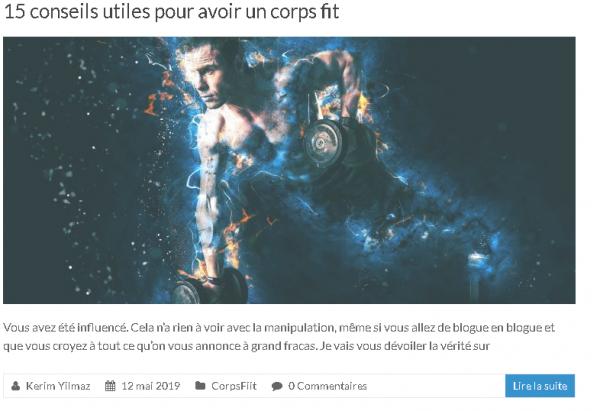Click the words 'corps fit' in the title
The width and height of the screenshot is (600, 411).
[x=305, y=11]
